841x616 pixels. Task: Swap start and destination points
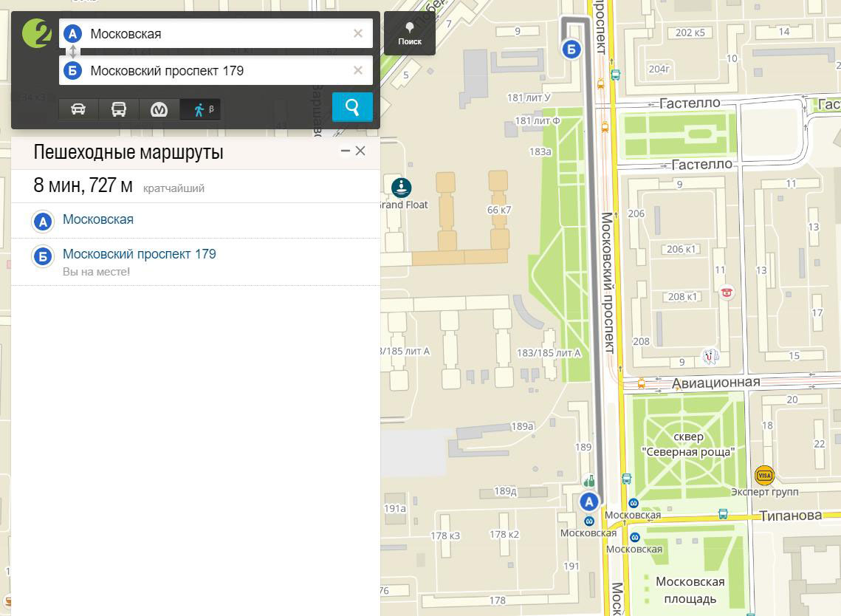72,52
